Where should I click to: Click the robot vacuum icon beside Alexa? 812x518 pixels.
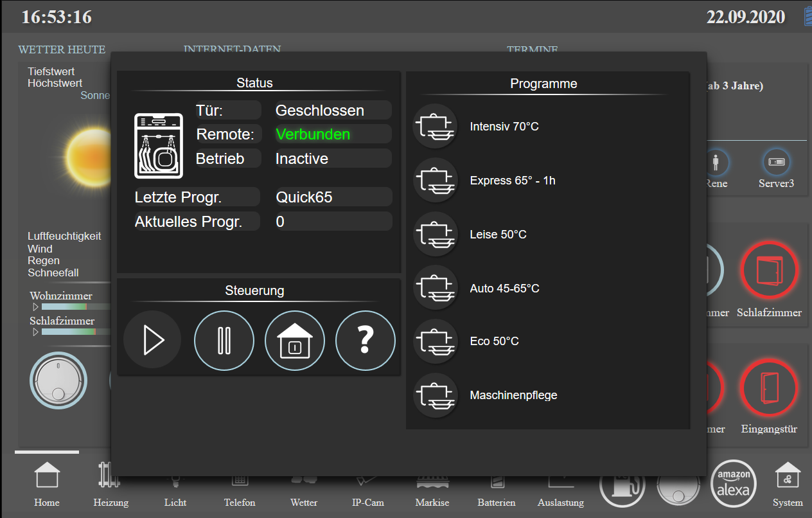point(678,490)
